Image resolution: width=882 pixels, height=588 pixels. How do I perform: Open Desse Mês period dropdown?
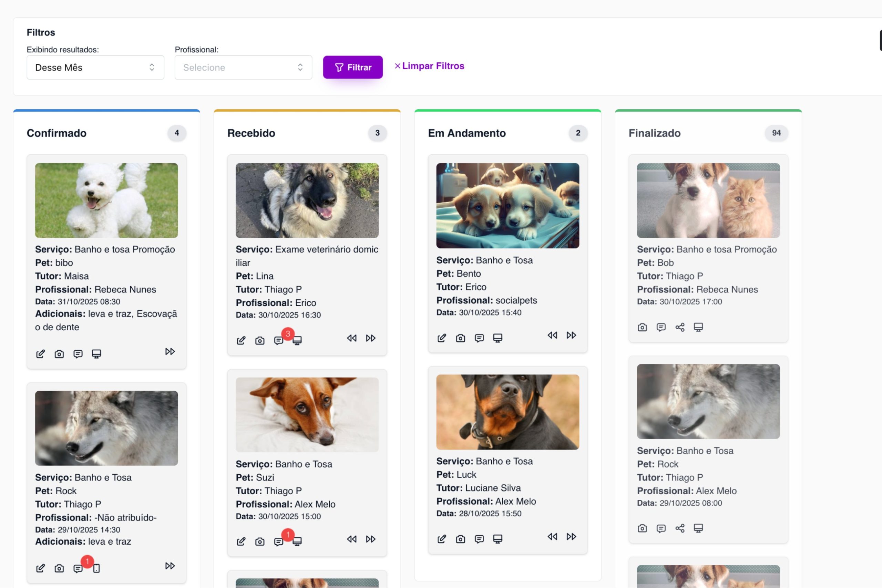[x=95, y=68]
